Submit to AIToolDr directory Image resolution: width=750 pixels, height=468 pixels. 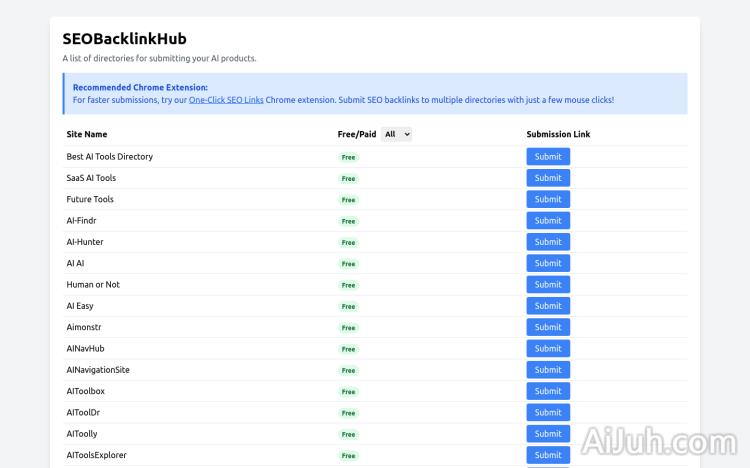(548, 412)
